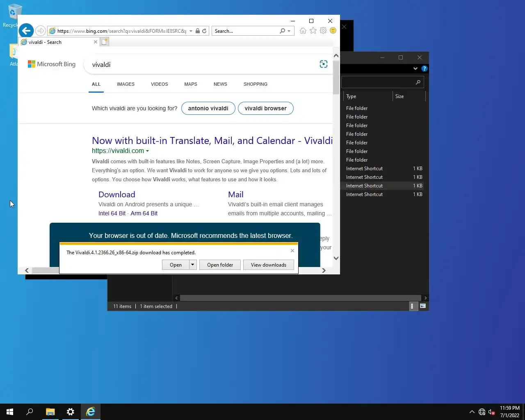Viewport: 525px width, 420px height.
Task: Select the 'antonio vivaldi' suggestion
Action: 208,108
